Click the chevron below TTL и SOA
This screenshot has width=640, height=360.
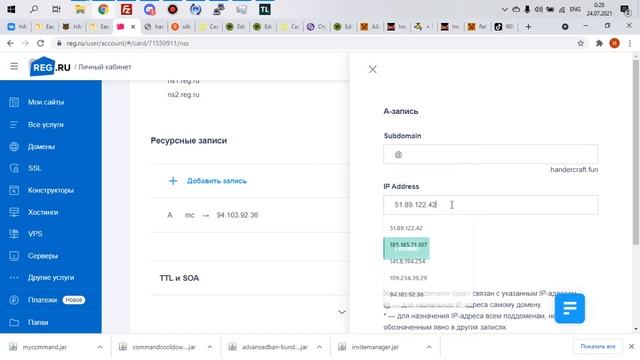point(342,312)
